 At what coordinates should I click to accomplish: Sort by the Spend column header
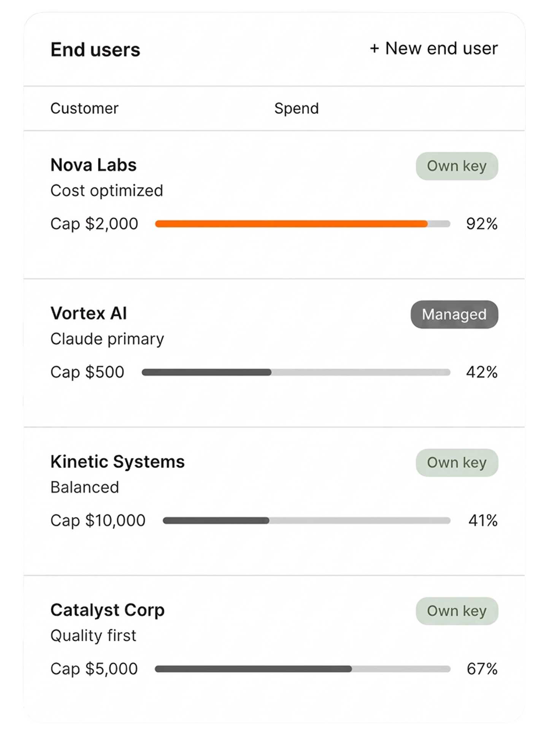[x=297, y=109]
